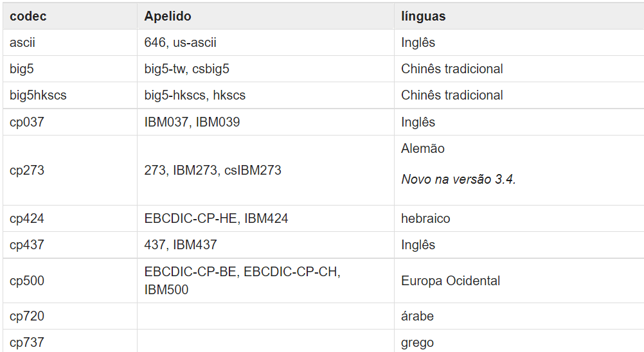This screenshot has height=352, width=644.
Task: Click the línguas column header
Action: pyautogui.click(x=519, y=16)
